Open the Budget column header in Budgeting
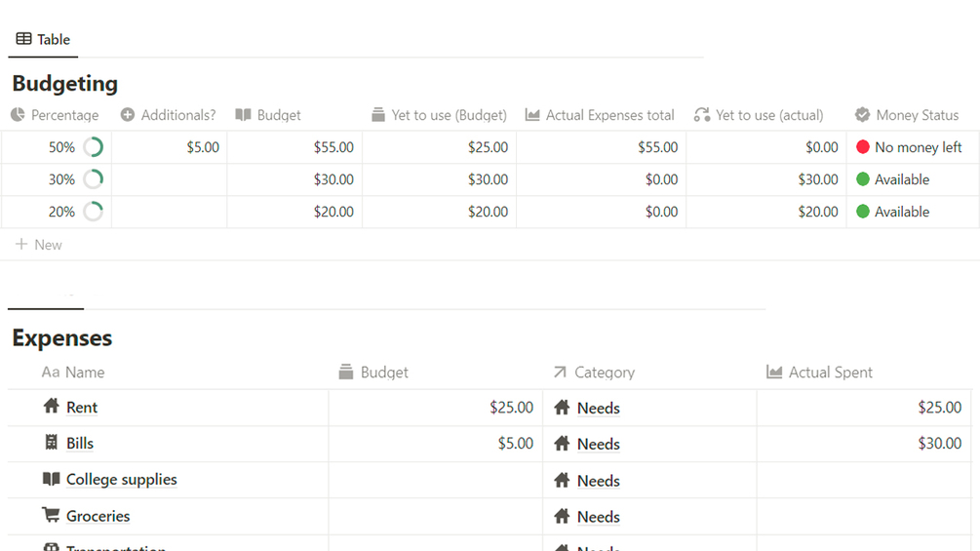980x551 pixels. 278,115
